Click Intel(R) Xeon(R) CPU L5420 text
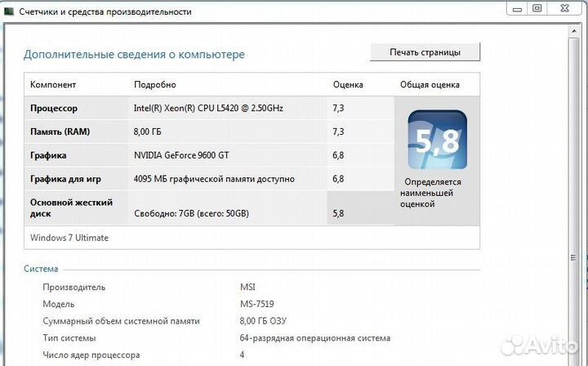The width and height of the screenshot is (588, 366). click(208, 108)
